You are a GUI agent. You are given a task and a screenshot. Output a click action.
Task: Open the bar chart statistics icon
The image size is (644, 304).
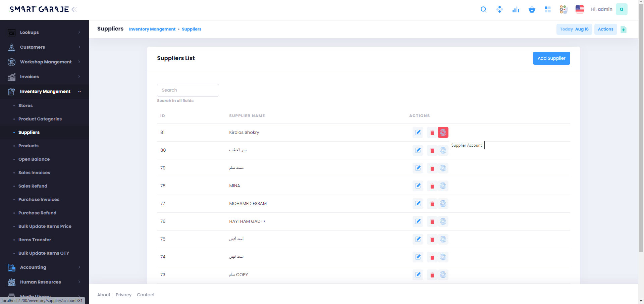pyautogui.click(x=516, y=9)
